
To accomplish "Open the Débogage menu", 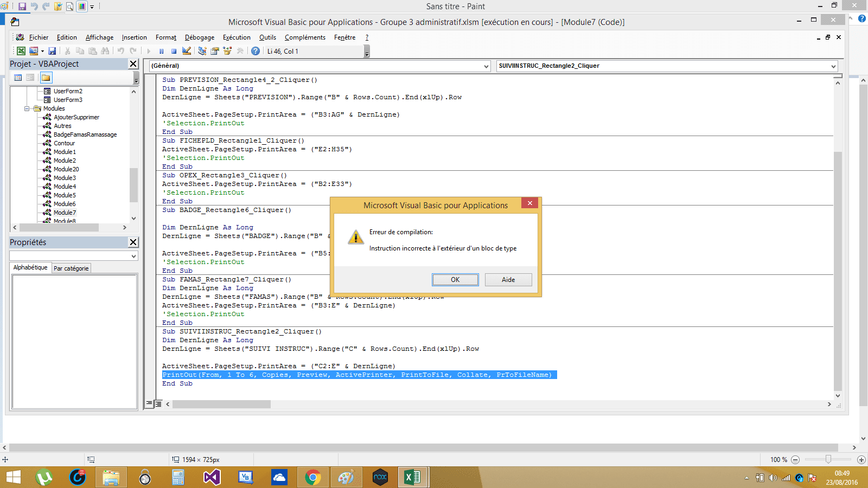I will tap(199, 37).
